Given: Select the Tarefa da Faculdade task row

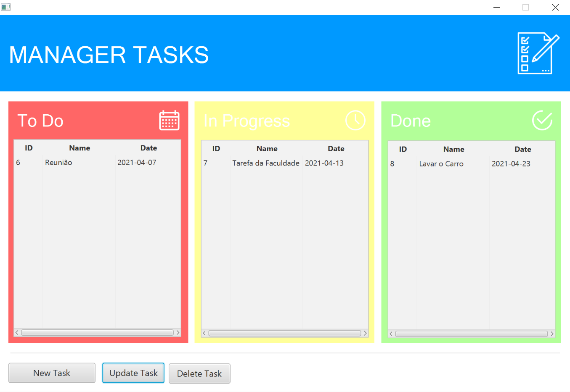Looking at the screenshot, I should (265, 163).
